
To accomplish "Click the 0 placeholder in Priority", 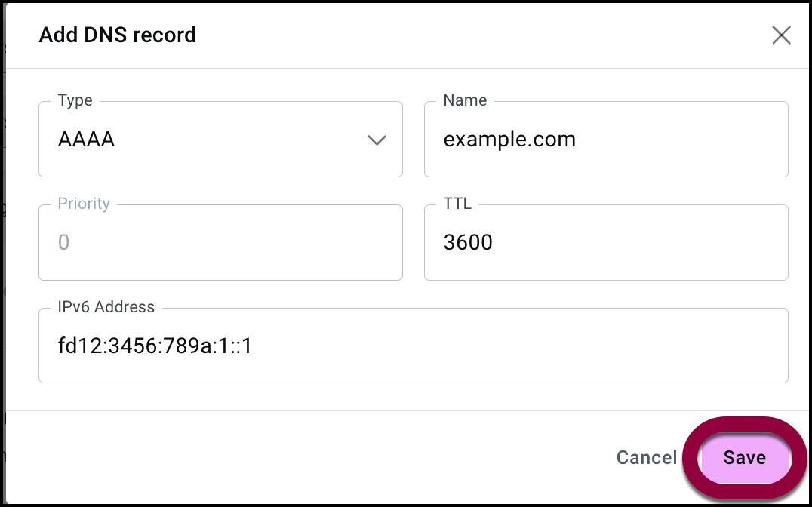I will click(x=63, y=243).
